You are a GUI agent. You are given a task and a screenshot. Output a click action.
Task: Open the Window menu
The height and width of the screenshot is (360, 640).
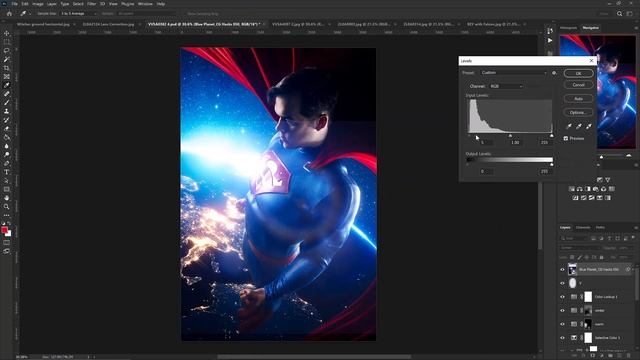pos(145,4)
